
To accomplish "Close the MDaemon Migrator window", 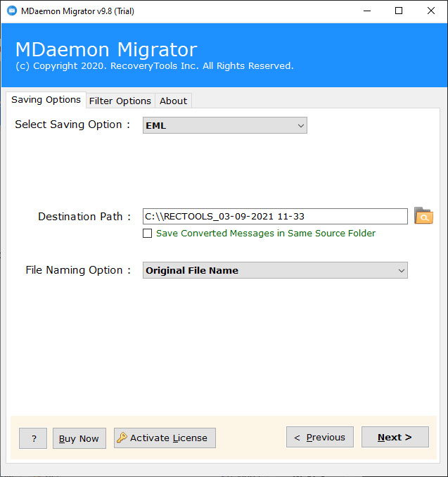I will [x=431, y=11].
